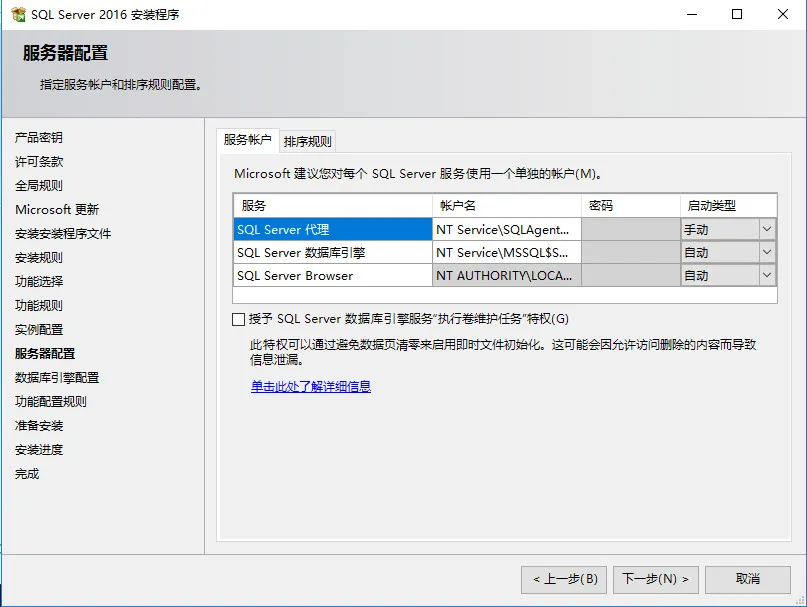Click the 取消 button
This screenshot has height=607, width=807.
pyautogui.click(x=747, y=580)
